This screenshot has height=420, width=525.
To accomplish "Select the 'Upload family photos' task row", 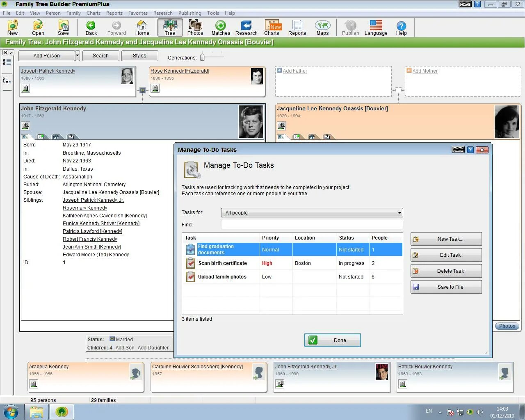I will click(292, 276).
